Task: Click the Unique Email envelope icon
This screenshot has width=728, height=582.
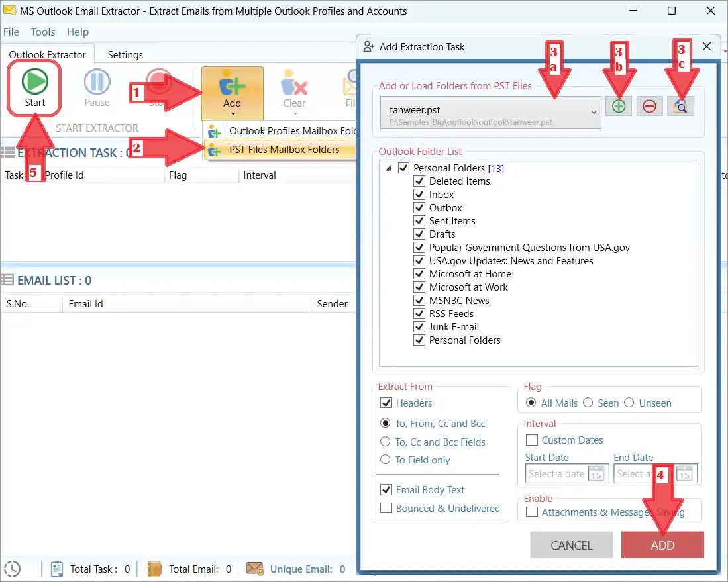Action: (x=255, y=569)
